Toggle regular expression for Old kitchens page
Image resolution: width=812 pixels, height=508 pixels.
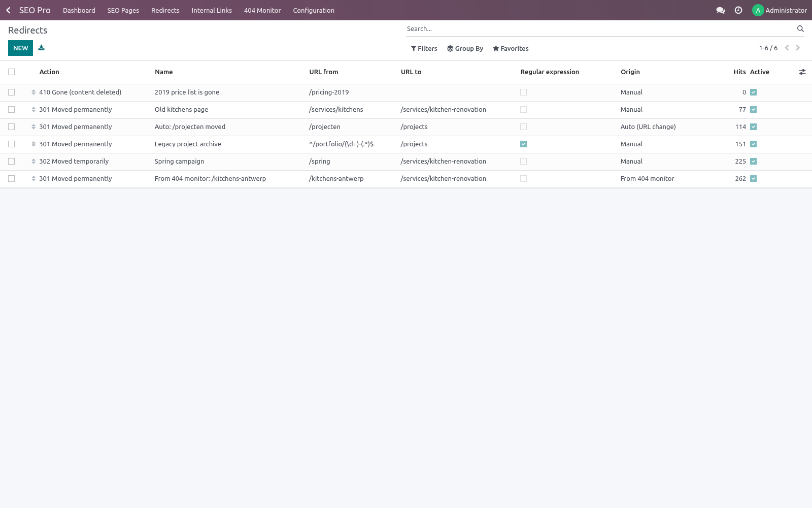pyautogui.click(x=523, y=110)
